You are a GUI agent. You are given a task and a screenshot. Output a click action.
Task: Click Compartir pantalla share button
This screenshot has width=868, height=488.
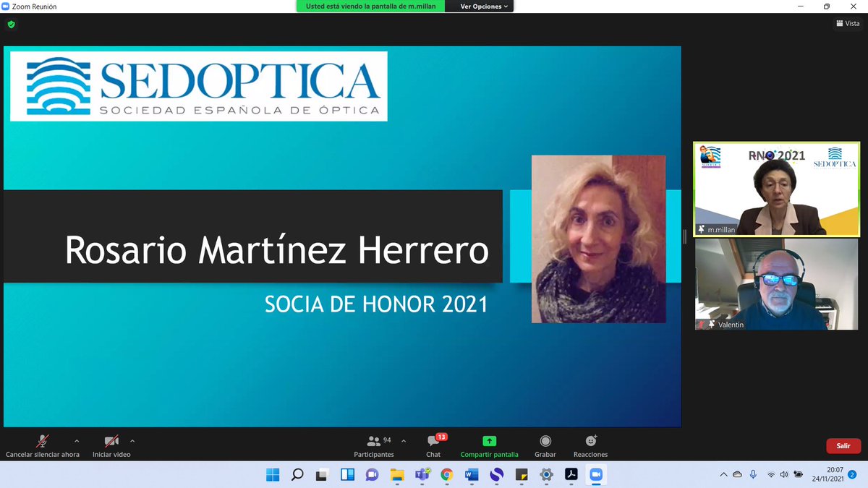(490, 446)
